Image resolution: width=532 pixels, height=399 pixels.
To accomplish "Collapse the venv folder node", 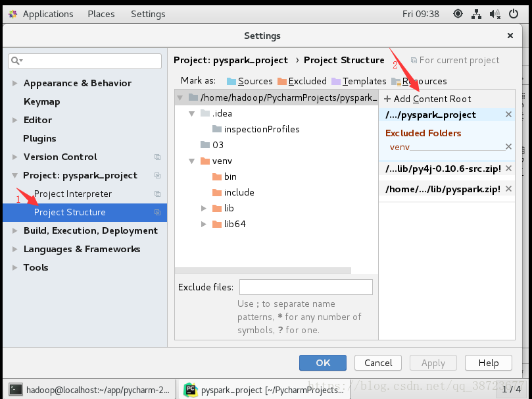I will [192, 161].
